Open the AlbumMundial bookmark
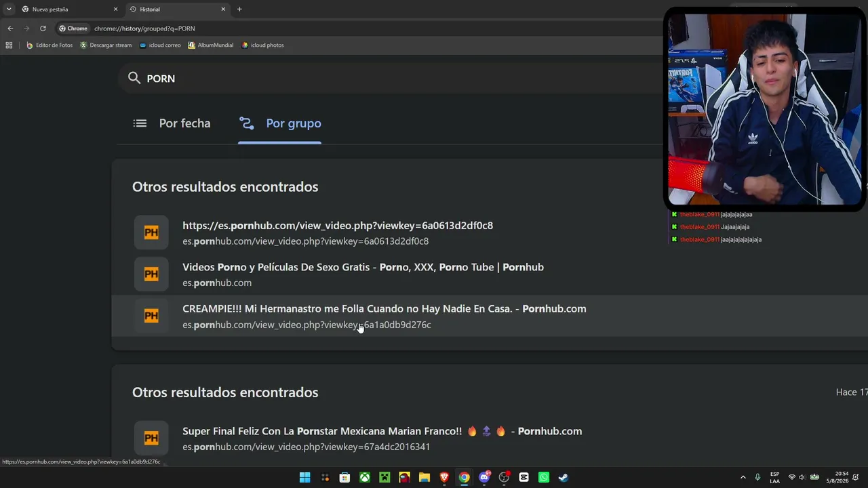Viewport: 868px width, 488px height. [210, 45]
